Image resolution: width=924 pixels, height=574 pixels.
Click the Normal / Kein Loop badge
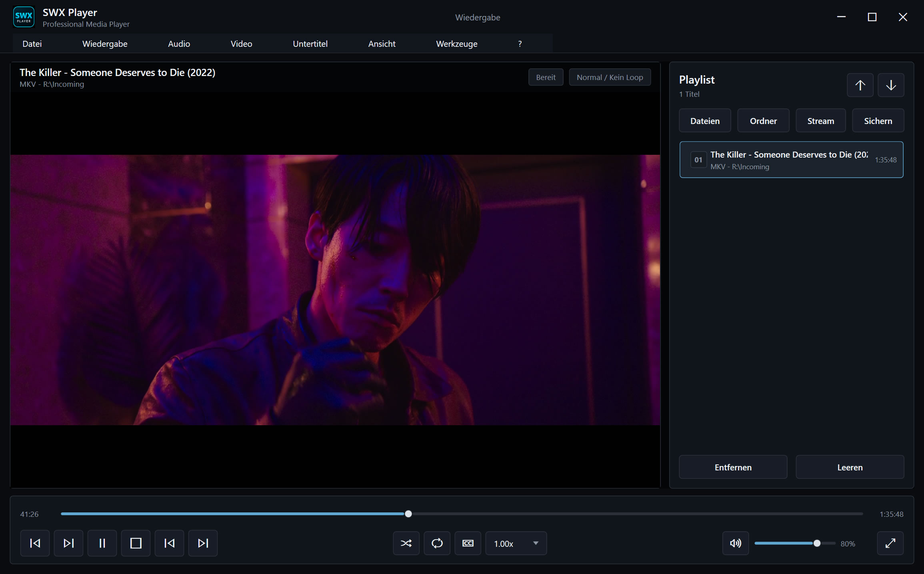(610, 77)
